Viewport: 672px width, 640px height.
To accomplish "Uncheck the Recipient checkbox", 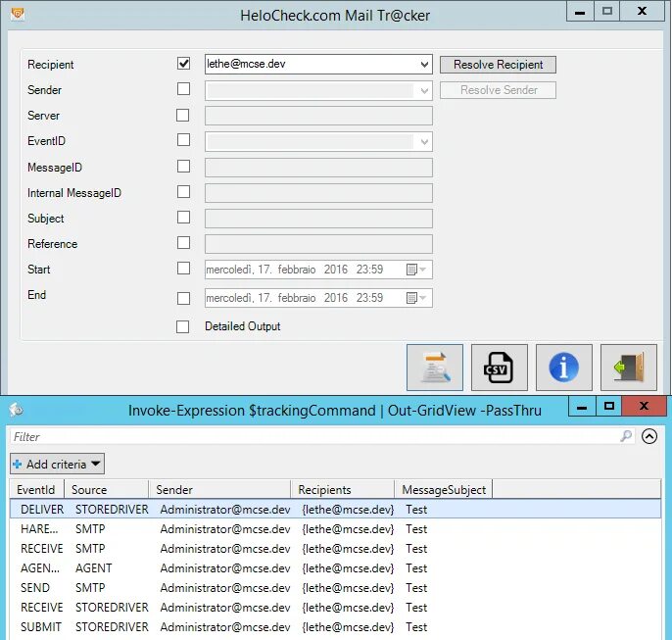I will pyautogui.click(x=183, y=64).
